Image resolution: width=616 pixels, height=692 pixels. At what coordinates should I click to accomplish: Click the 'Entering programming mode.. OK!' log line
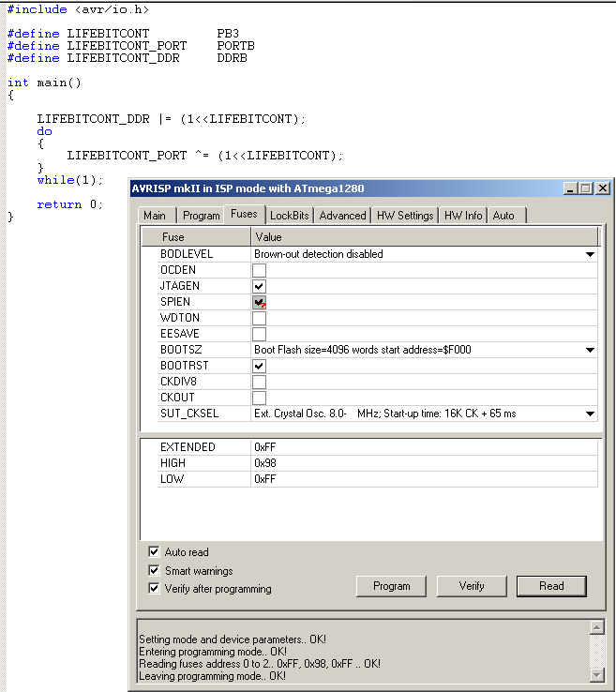coord(213,652)
